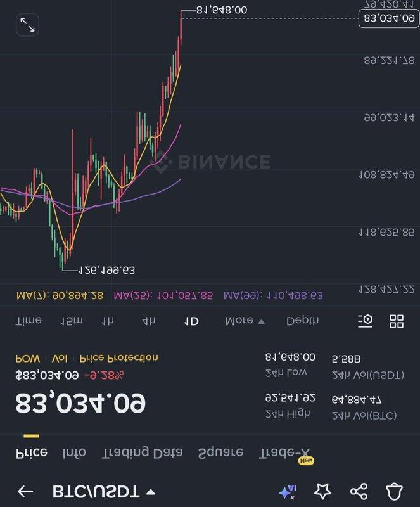Expand the chart to fullscreen
420x507 pixels.
pyautogui.click(x=27, y=25)
